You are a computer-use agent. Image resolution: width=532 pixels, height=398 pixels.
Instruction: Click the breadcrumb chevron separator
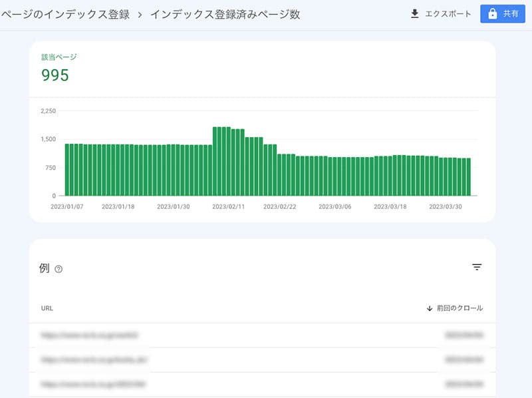[x=140, y=15]
